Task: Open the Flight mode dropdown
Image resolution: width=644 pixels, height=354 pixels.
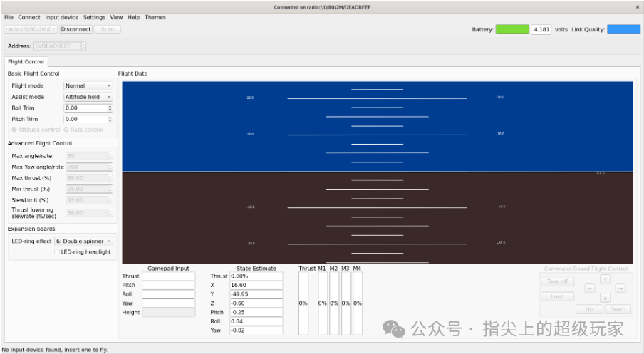Action: [88, 85]
